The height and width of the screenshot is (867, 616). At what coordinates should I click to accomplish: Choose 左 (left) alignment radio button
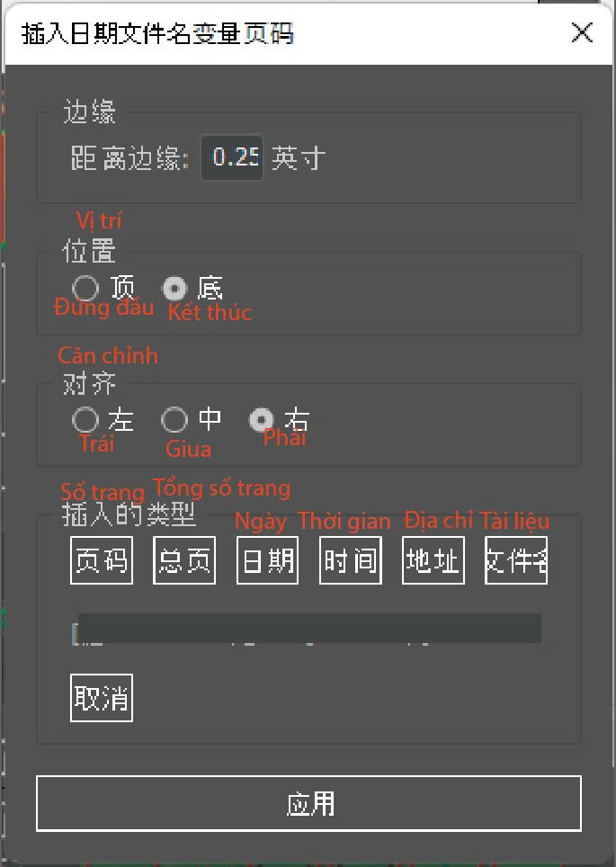[x=85, y=420]
